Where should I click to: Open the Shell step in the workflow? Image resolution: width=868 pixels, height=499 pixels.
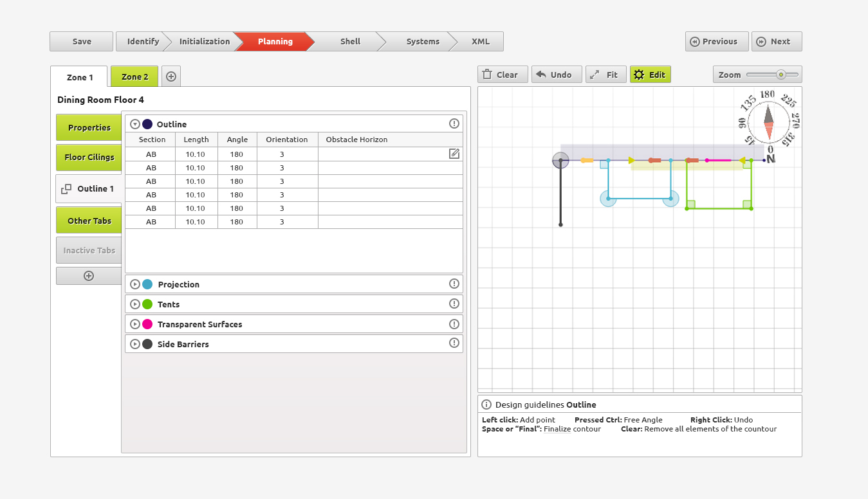(x=350, y=41)
